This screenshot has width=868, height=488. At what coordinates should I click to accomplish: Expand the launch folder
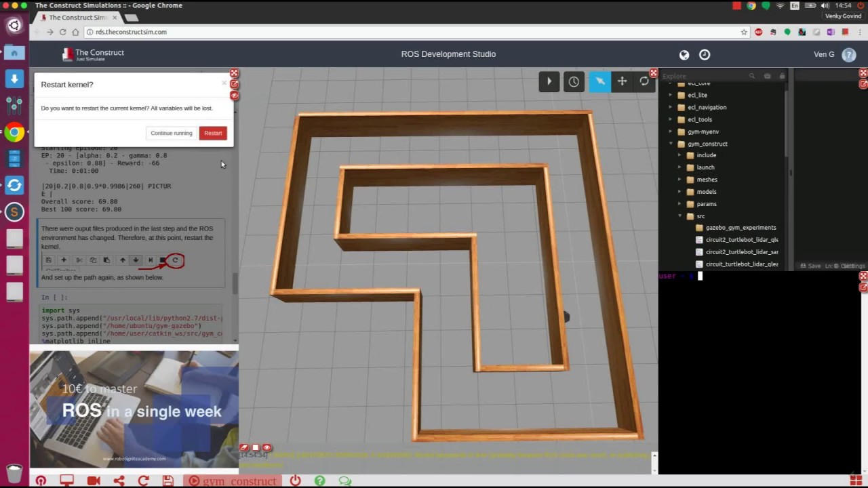[x=679, y=167]
